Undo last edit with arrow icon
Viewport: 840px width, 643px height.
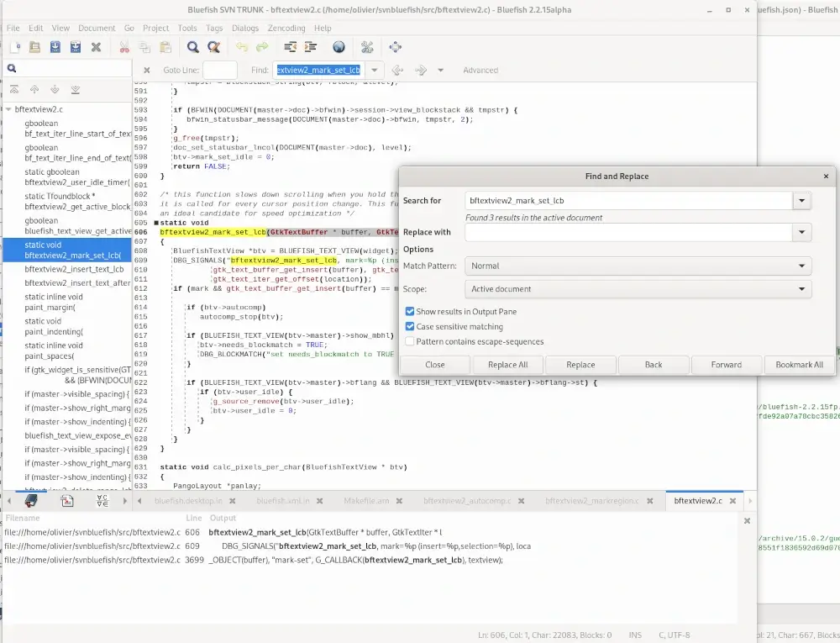point(242,47)
